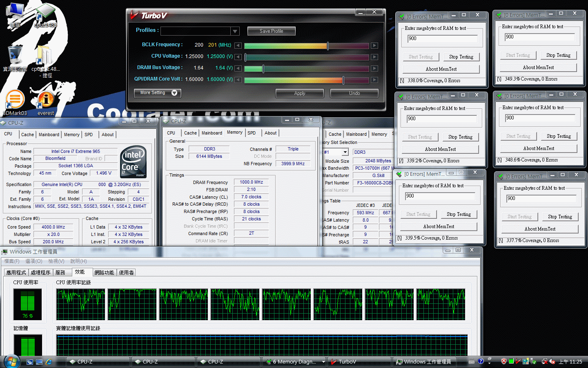This screenshot has height=368, width=588.
Task: Click About MemTest in 337.7% coverage window
Action: tap(540, 229)
